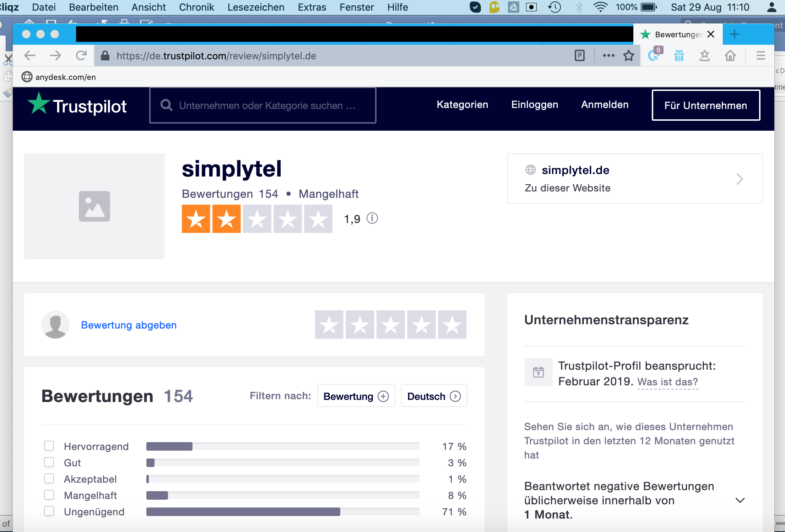Open page actions three-dot menu
Image resolution: width=785 pixels, height=532 pixels.
click(x=608, y=55)
